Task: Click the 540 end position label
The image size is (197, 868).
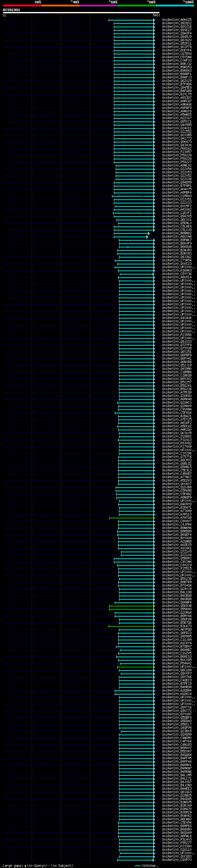Action: tap(155, 15)
